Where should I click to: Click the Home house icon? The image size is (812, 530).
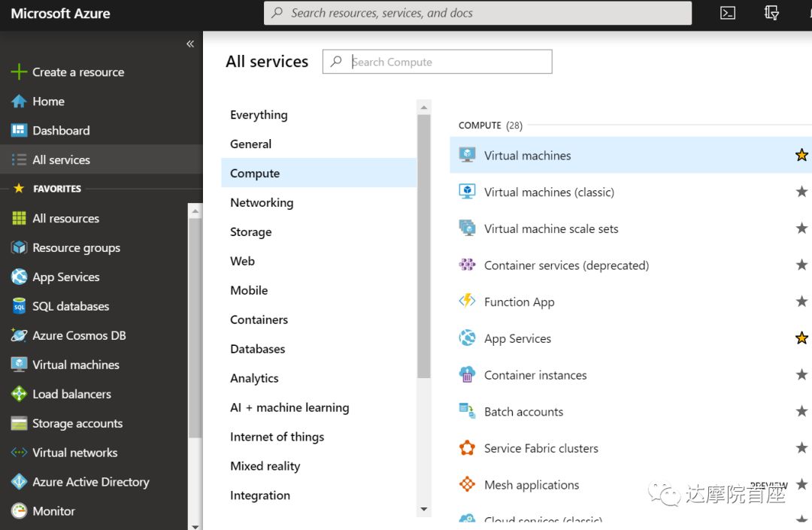click(19, 101)
